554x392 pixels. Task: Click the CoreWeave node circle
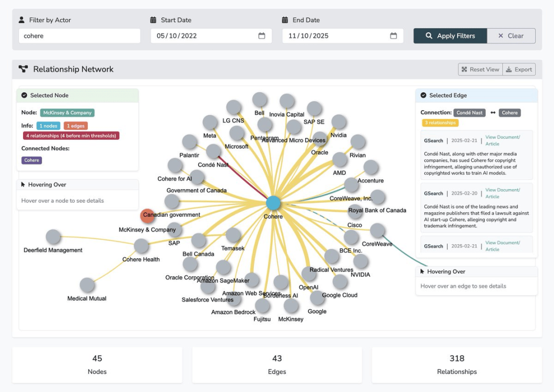tap(377, 231)
